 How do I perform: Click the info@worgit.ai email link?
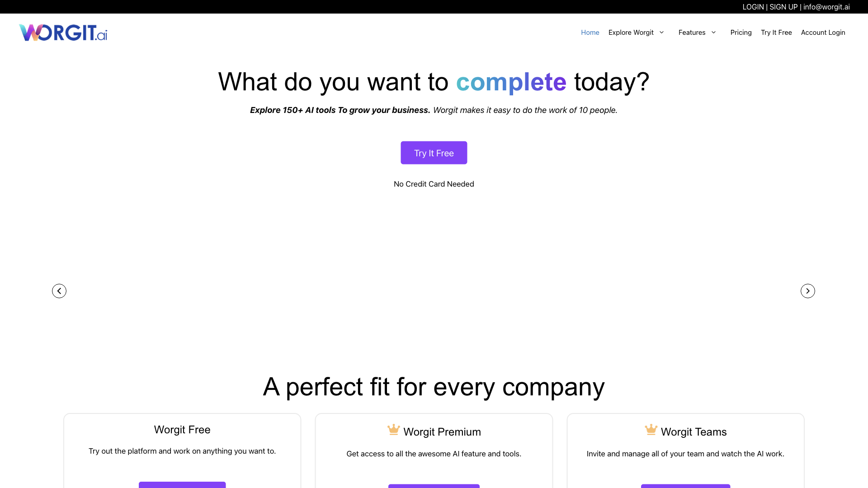point(826,7)
